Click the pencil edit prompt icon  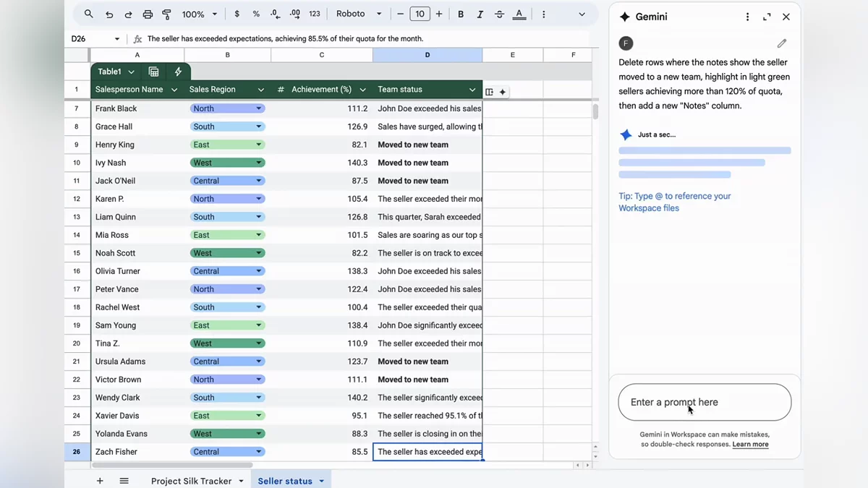pos(781,43)
